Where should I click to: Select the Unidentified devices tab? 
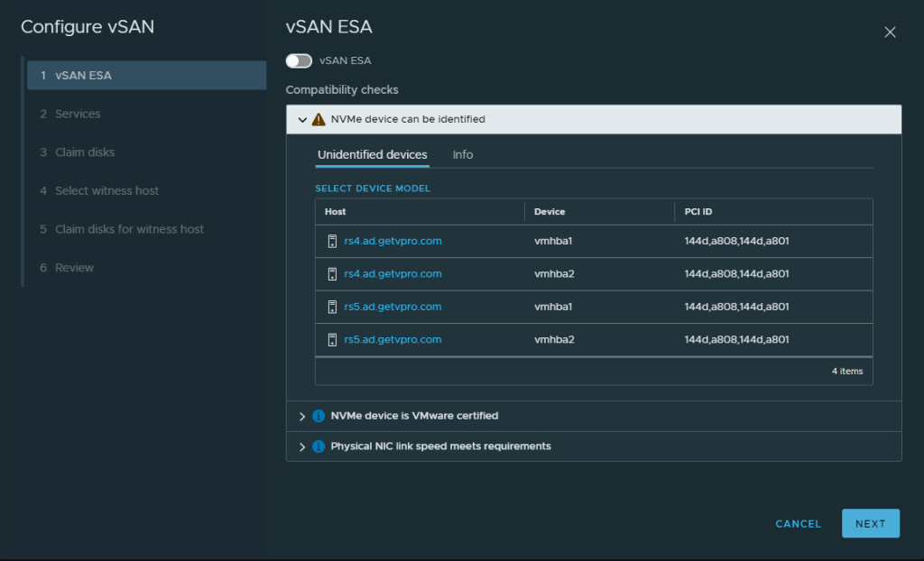click(x=372, y=155)
